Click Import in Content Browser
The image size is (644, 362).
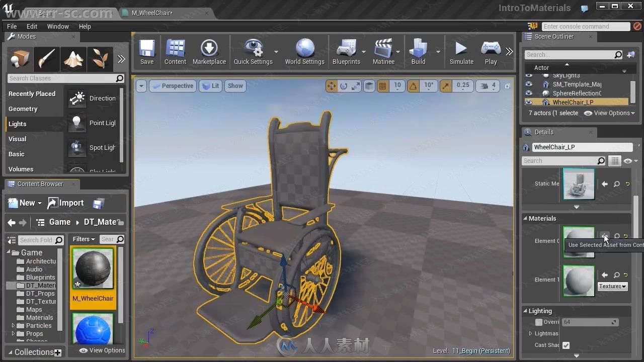point(66,203)
